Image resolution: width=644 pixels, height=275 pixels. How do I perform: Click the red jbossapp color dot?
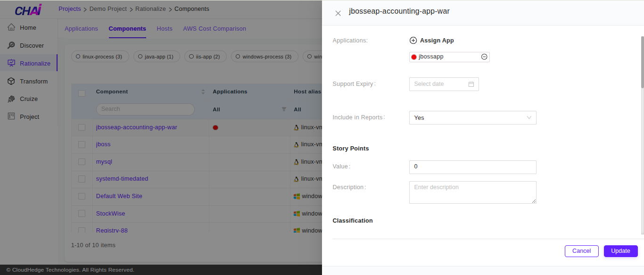[x=414, y=57]
